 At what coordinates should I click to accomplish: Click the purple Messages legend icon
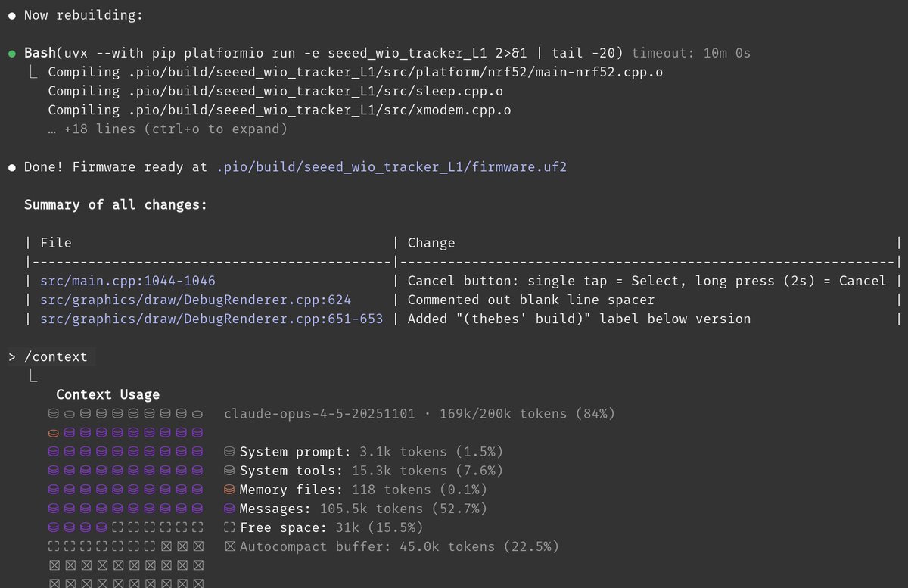pos(229,509)
